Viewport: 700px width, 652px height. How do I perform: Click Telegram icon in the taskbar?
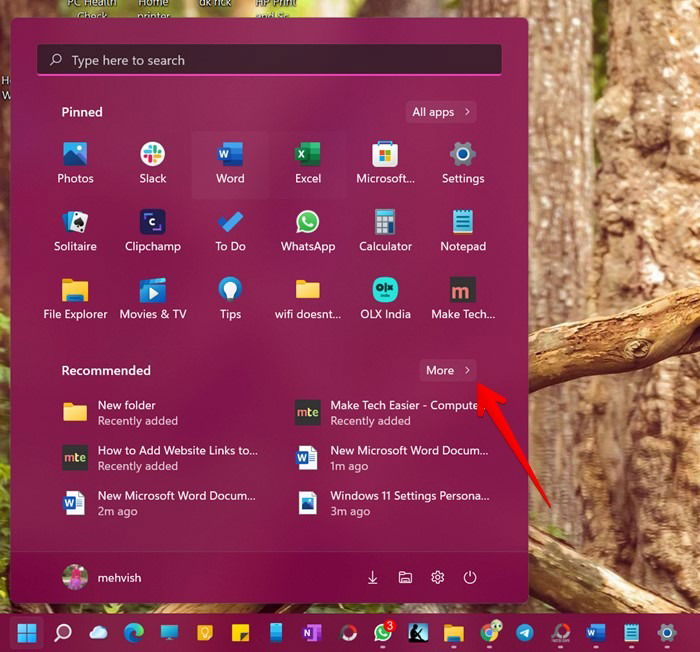coord(525,633)
